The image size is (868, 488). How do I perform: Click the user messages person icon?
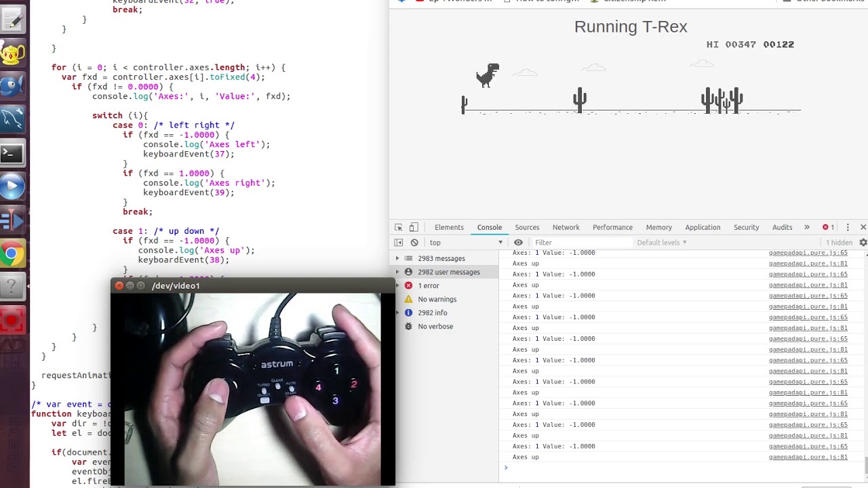tap(408, 272)
